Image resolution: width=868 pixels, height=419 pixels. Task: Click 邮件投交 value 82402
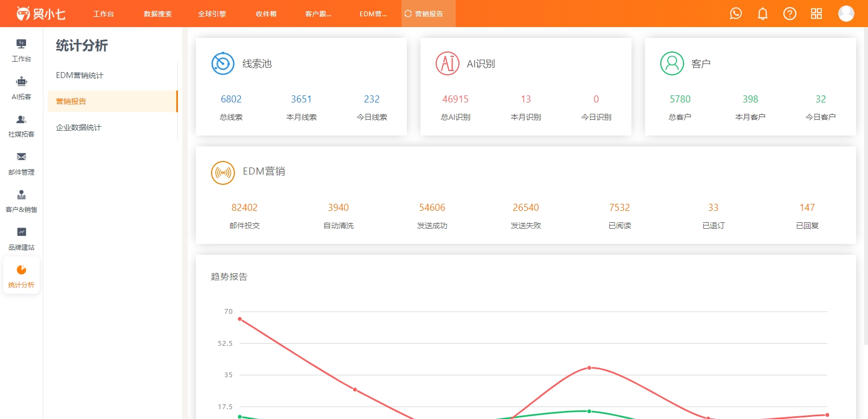(245, 208)
